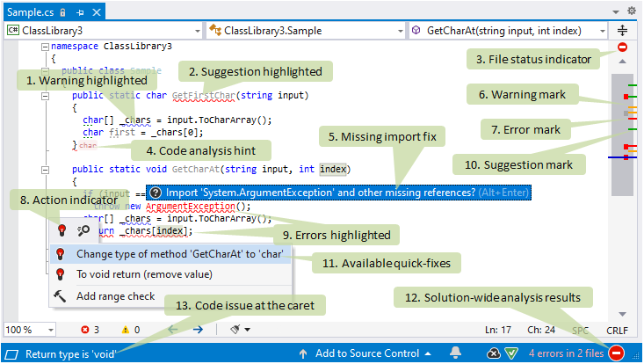The image size is (644, 364).
Task: Click Add to Source Control
Action: [x=364, y=353]
